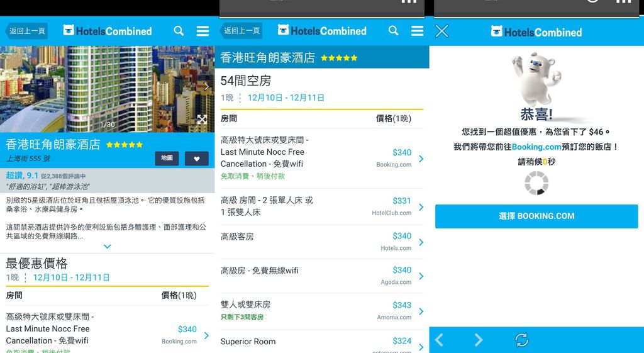Close the redirect screen with X

pyautogui.click(x=442, y=31)
